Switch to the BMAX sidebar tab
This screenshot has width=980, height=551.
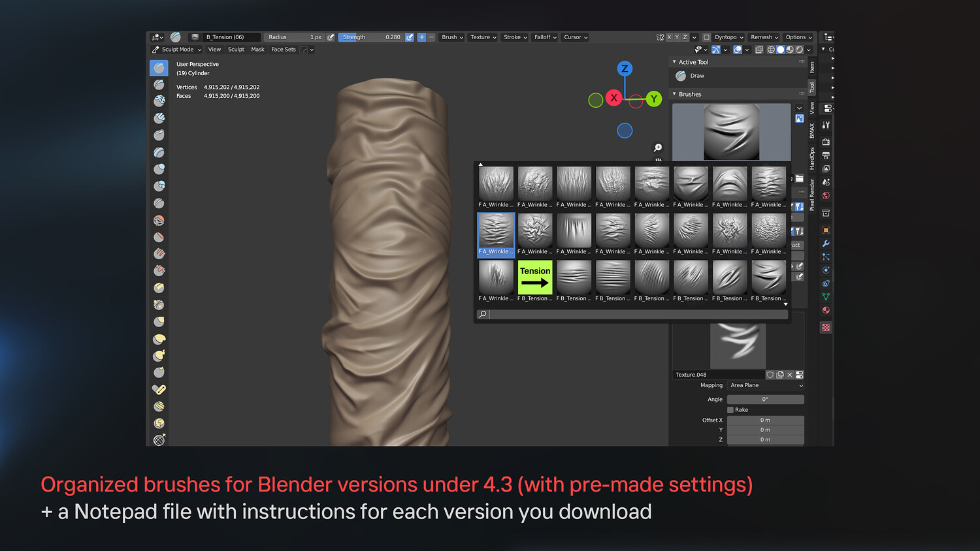pyautogui.click(x=812, y=131)
